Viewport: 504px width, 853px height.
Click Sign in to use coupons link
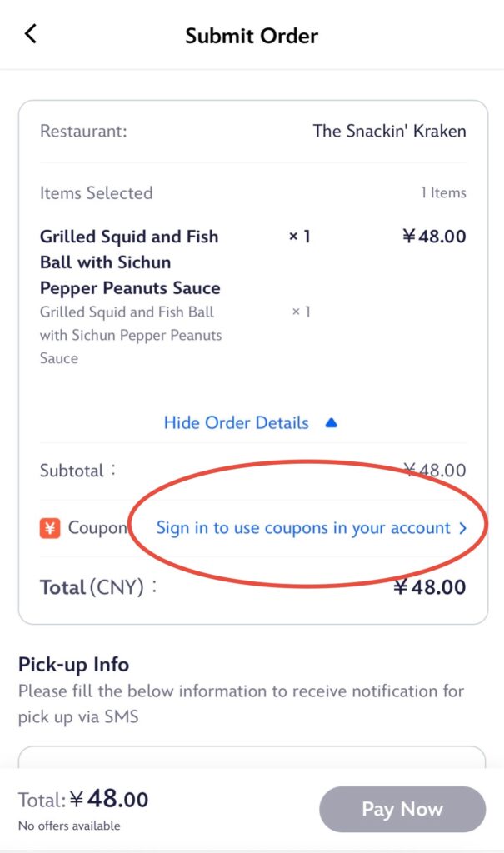[303, 528]
